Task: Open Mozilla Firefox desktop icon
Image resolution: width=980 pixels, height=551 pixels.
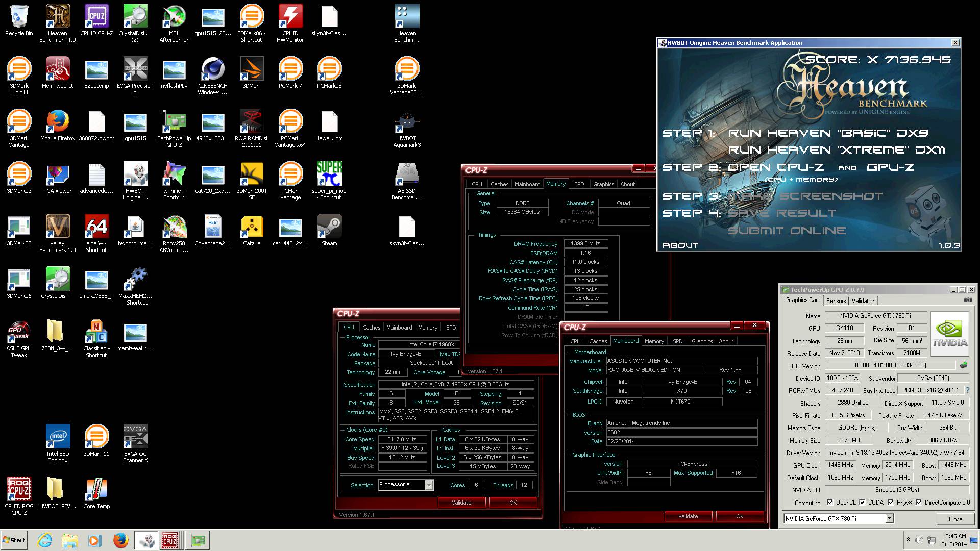Action: pos(58,125)
